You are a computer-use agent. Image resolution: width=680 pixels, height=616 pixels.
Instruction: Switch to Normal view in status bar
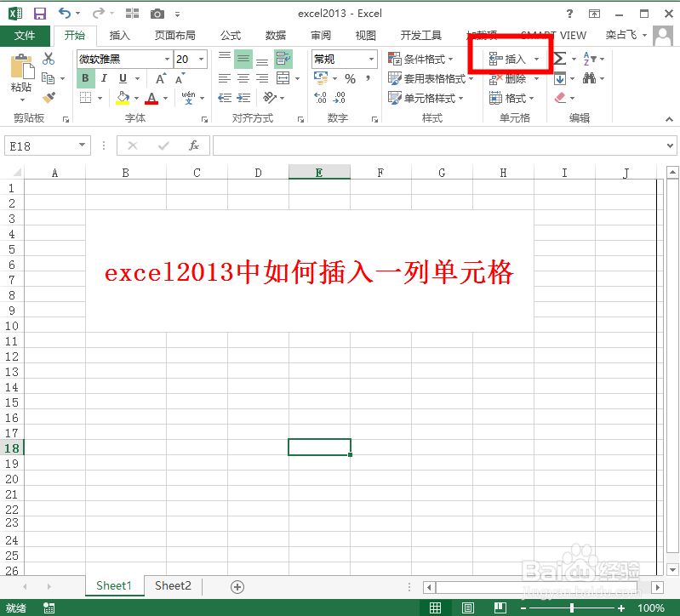tap(435, 607)
